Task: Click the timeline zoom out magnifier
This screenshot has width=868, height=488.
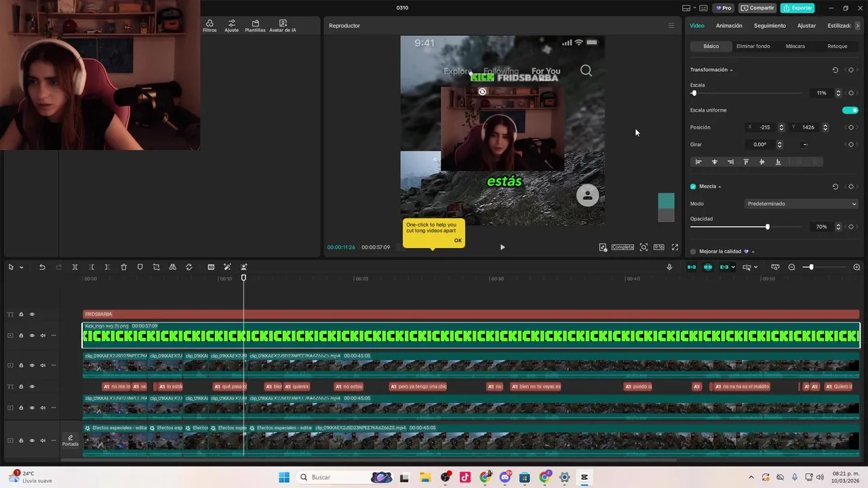Action: click(791, 267)
